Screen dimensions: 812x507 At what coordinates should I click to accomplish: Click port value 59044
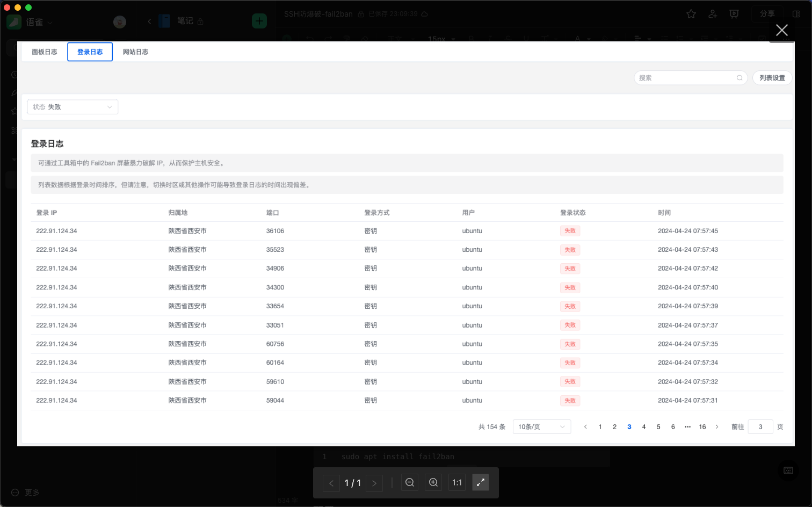point(275,401)
